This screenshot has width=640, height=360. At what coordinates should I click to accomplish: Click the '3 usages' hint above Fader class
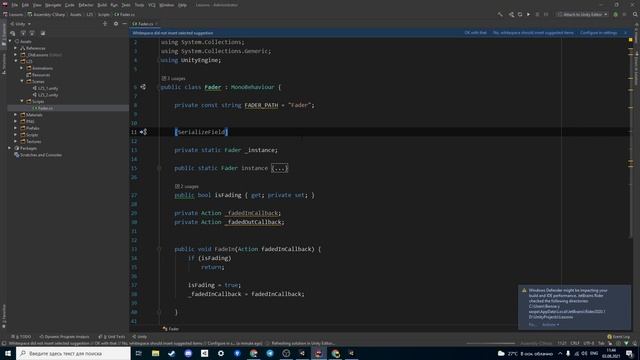[173, 78]
